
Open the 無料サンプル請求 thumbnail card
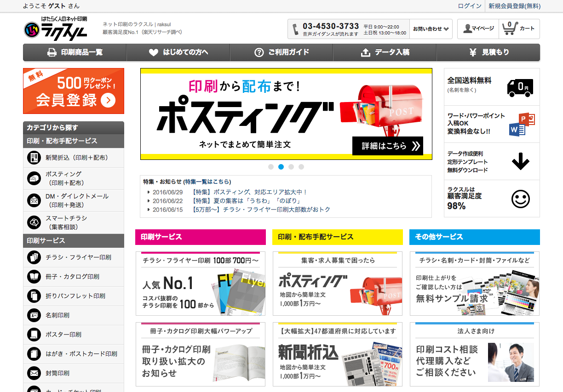[475, 284]
